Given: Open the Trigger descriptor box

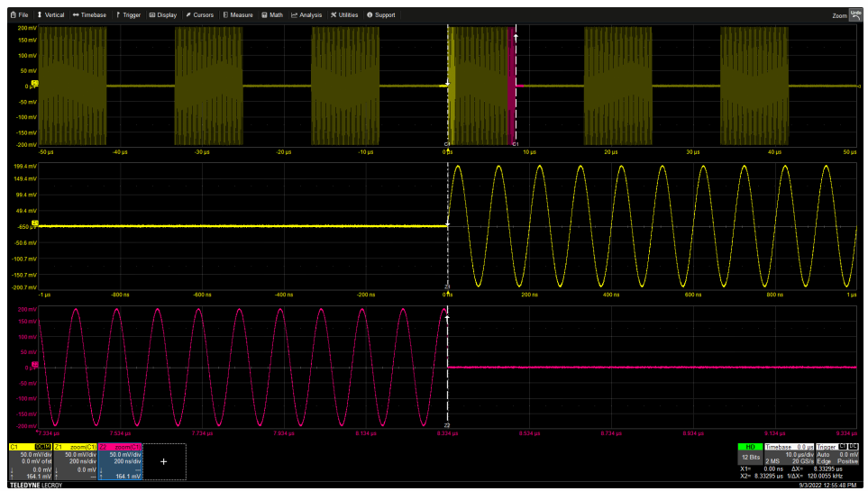Looking at the screenshot, I should 836,455.
